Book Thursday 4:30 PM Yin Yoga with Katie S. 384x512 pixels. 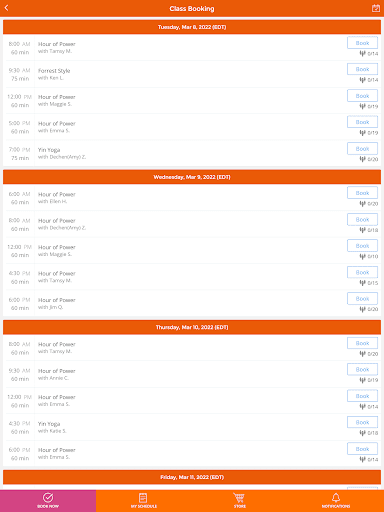(x=362, y=422)
